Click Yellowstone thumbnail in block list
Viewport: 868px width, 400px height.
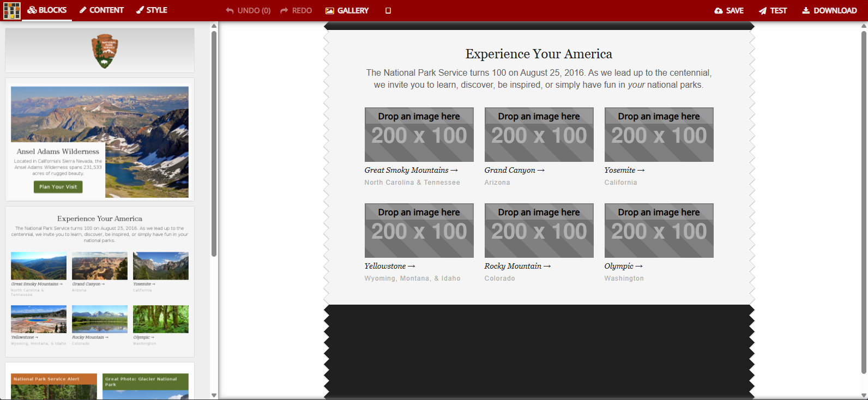pos(39,319)
